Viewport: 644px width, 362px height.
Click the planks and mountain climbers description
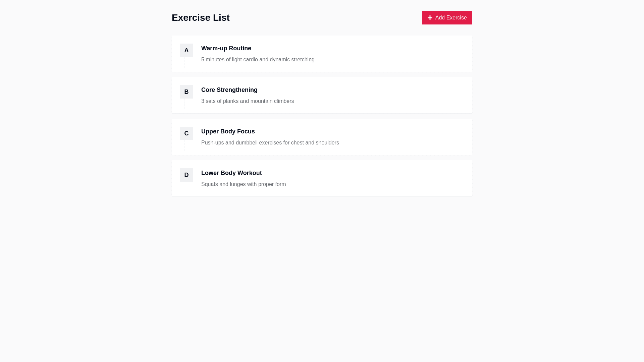(x=248, y=101)
